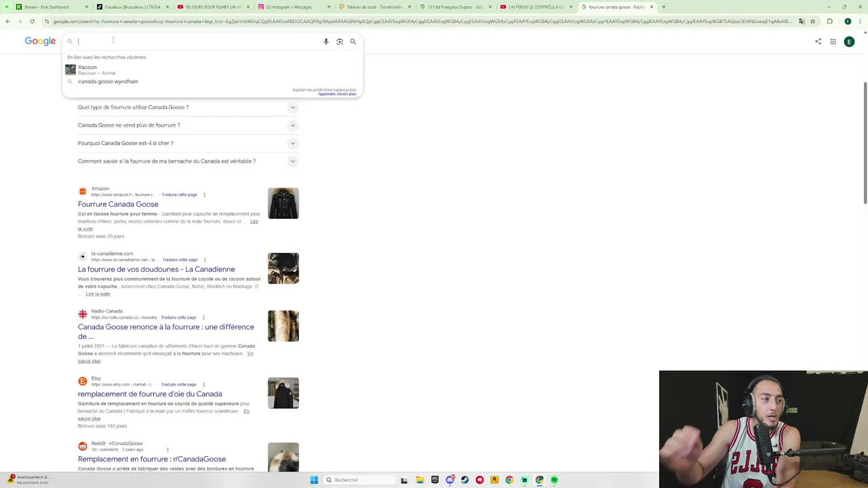Switch to the Tableau de bord DonationAlerts tab
Viewport: 868px width, 488px height.
tap(374, 7)
